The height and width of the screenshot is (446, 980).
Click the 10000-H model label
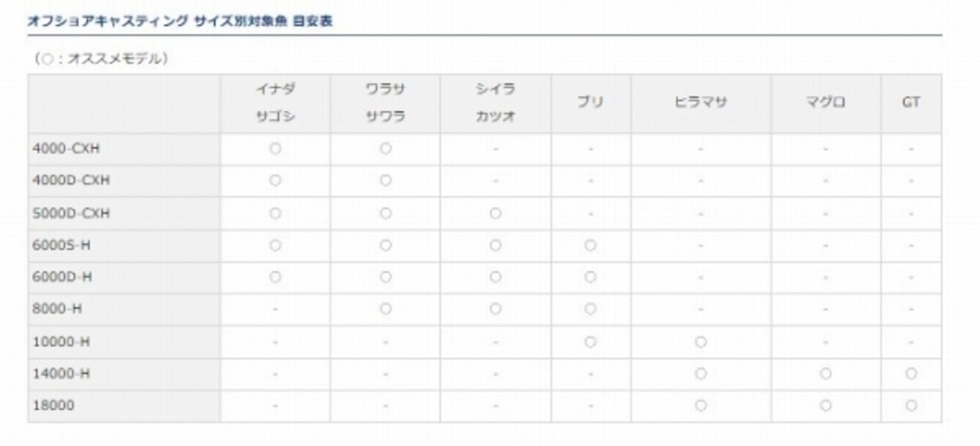[60, 342]
